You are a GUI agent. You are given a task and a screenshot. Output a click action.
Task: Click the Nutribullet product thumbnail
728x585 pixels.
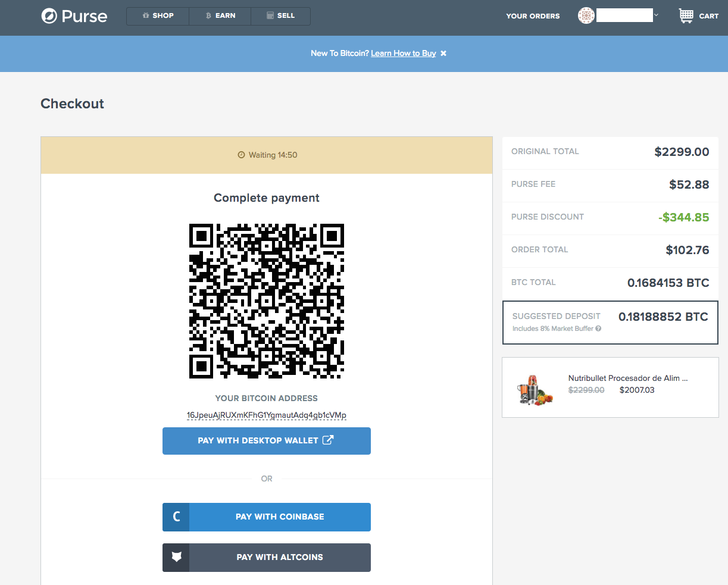click(x=534, y=390)
